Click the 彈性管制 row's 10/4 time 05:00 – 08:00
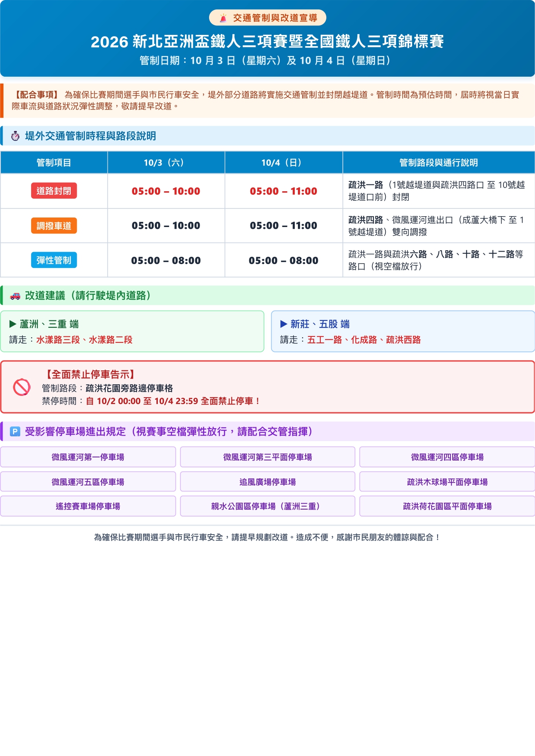 click(284, 261)
